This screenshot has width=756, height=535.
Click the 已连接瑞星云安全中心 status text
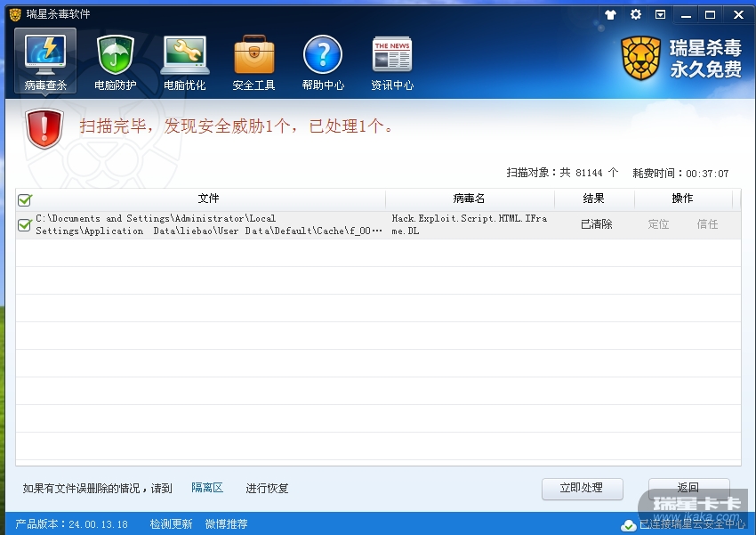click(x=692, y=524)
